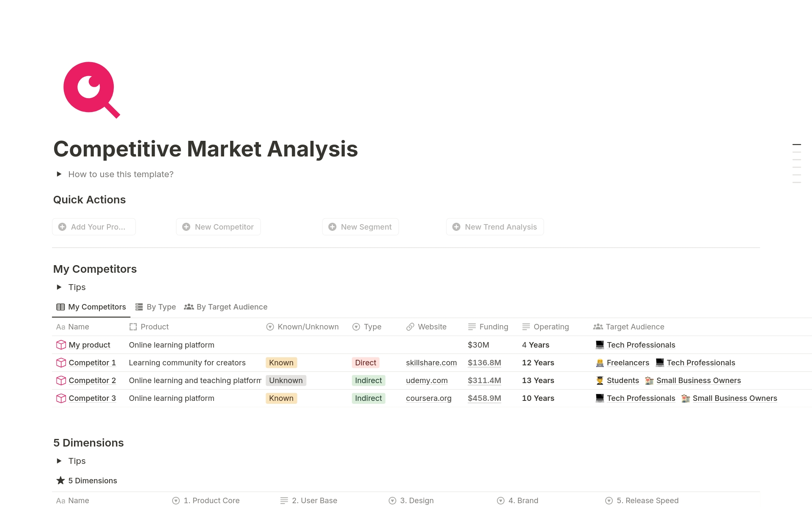Open the udemy.com website link
Image resolution: width=812 pixels, height=507 pixels.
tap(427, 380)
